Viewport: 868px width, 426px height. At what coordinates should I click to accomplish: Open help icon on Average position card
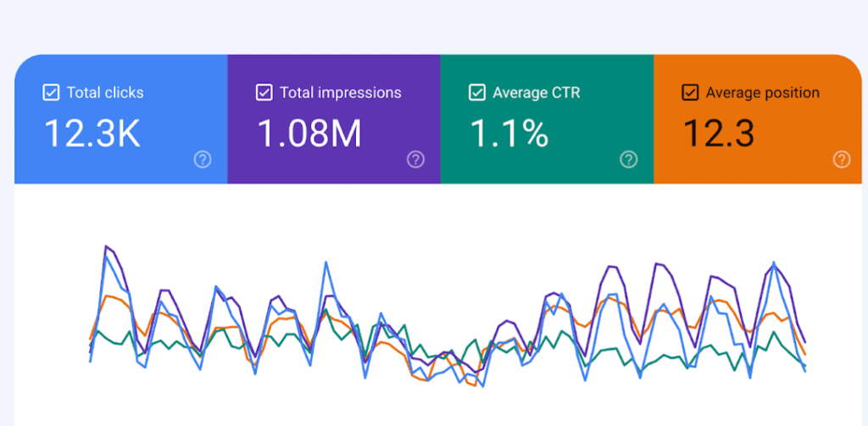[x=841, y=159]
